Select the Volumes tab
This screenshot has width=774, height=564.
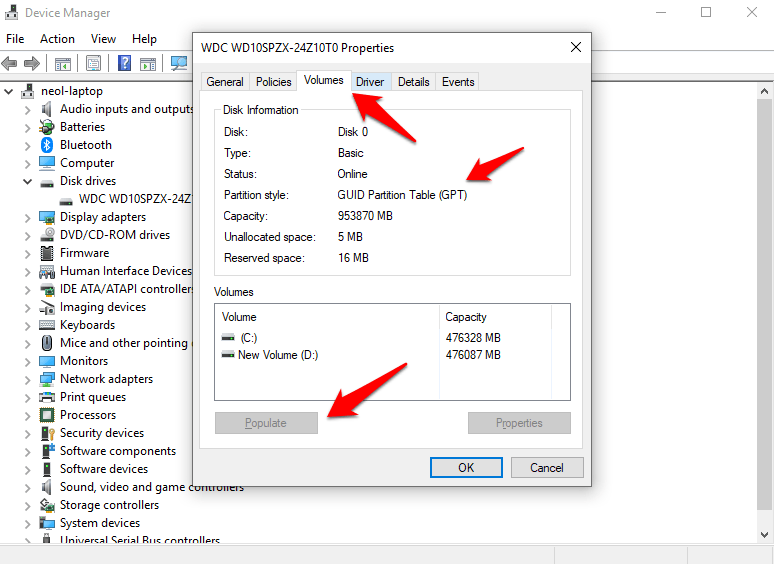pyautogui.click(x=324, y=80)
